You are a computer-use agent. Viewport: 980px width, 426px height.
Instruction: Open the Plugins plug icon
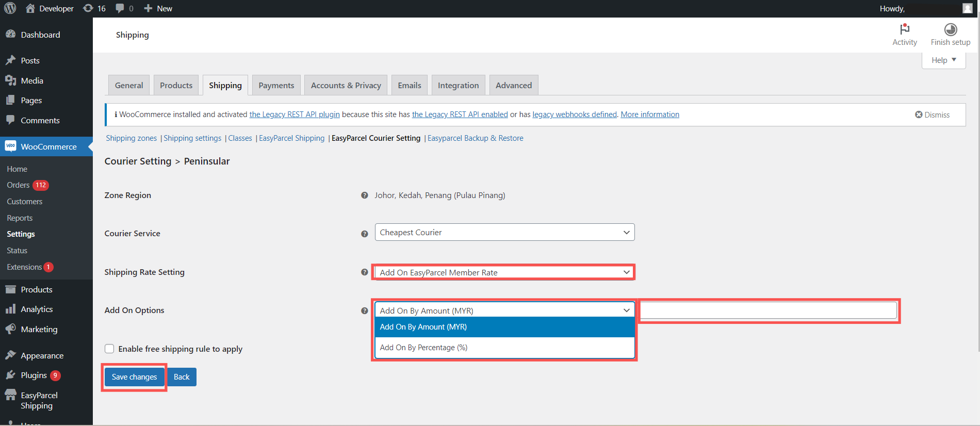pos(10,375)
